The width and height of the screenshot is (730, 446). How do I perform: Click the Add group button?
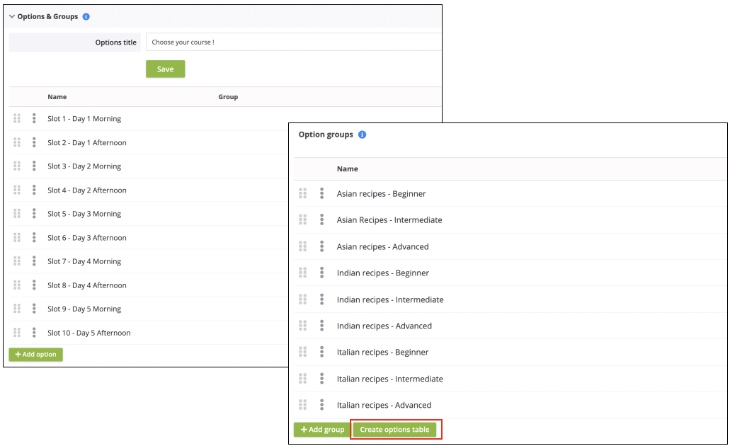pos(321,429)
